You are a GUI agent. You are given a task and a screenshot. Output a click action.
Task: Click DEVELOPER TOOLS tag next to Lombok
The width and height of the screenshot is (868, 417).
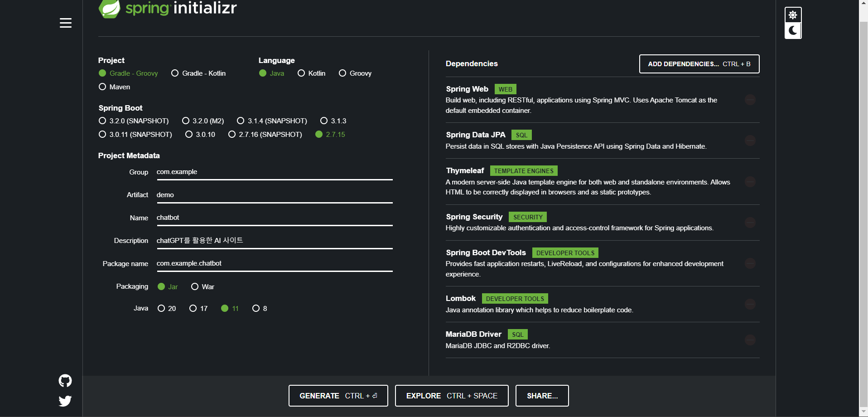515,299
